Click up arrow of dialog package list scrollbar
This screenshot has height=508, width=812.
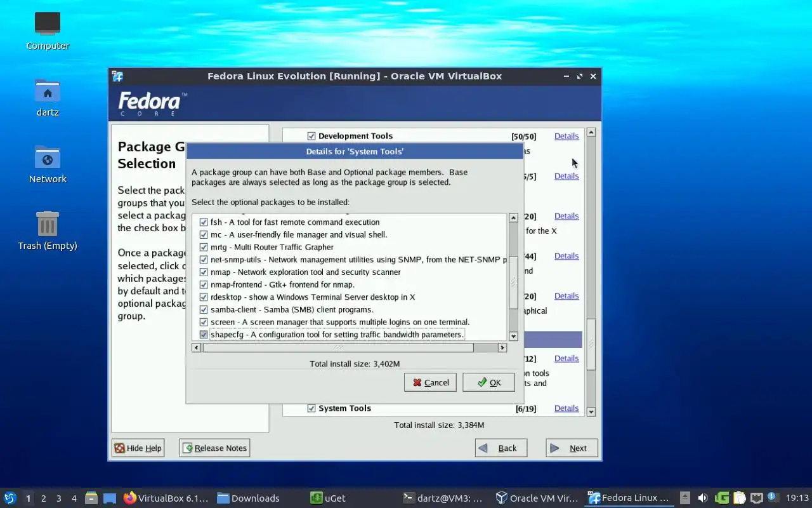514,218
